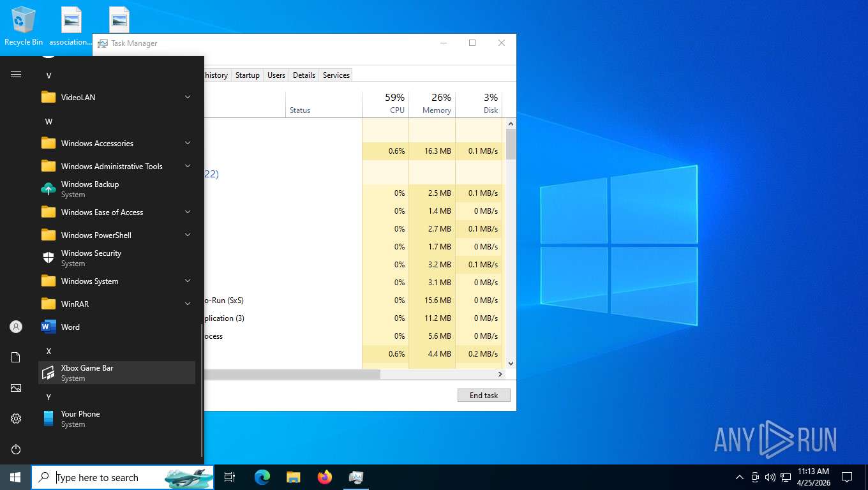
Task: Expand Windows Accessories chevron
Action: [188, 144]
